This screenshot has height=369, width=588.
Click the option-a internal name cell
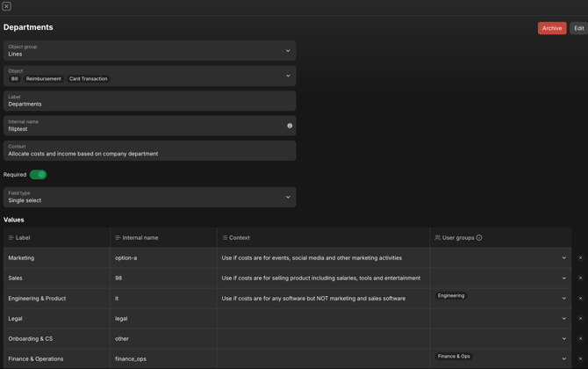163,258
